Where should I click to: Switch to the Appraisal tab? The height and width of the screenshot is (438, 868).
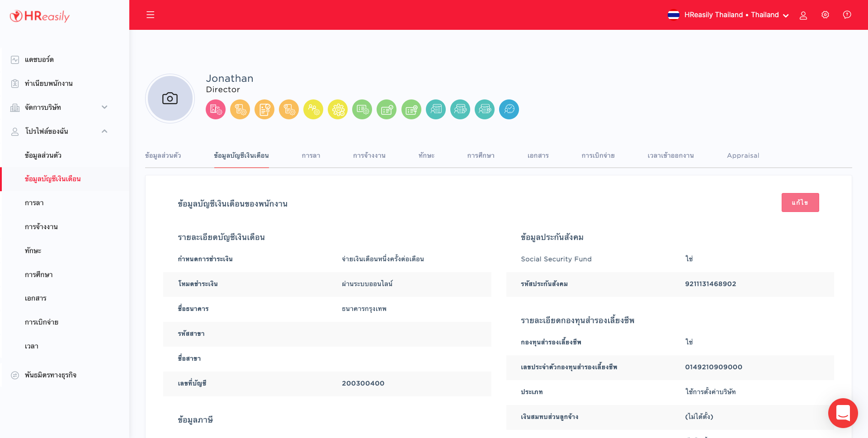point(743,155)
